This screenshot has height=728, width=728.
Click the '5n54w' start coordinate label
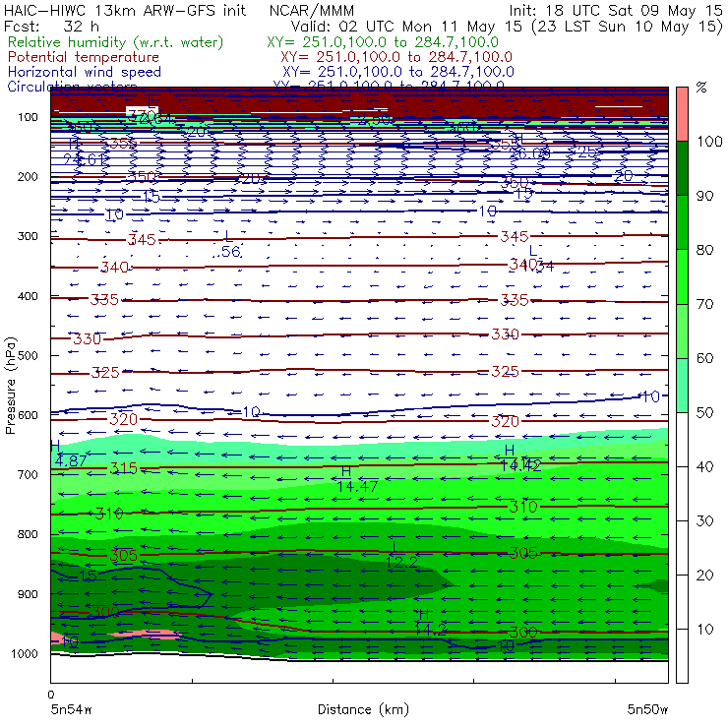(72, 710)
